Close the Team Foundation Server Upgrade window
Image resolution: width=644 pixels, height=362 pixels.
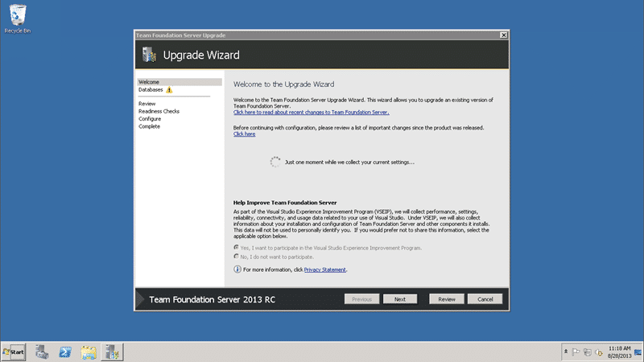tap(504, 35)
